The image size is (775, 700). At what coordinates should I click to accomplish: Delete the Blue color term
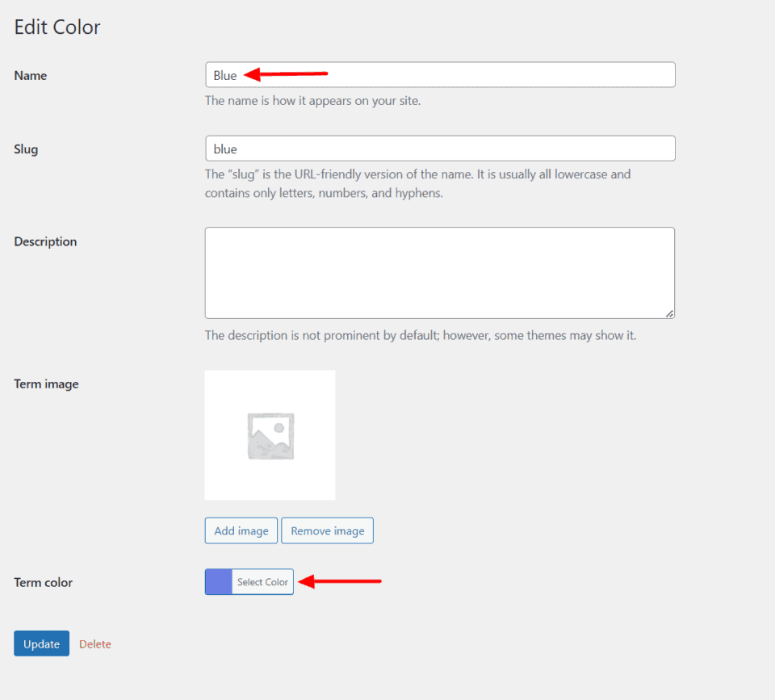94,643
